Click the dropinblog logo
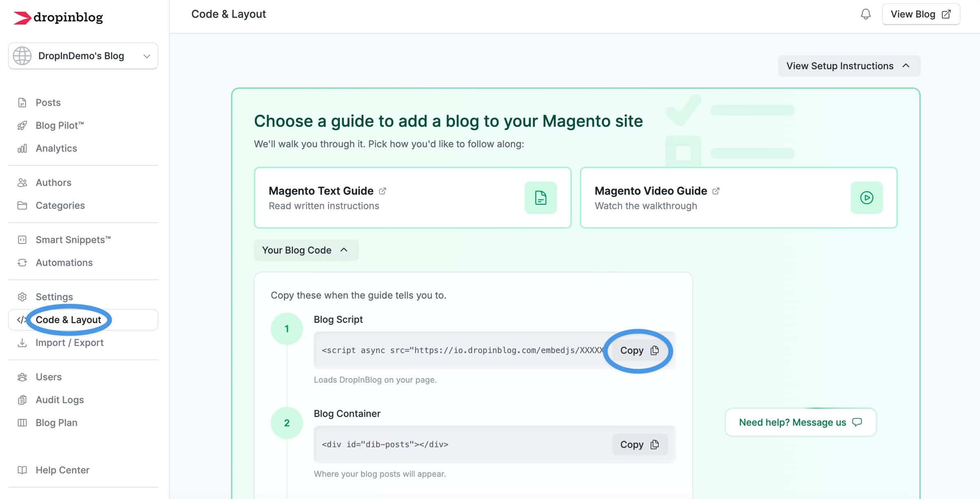 (58, 18)
